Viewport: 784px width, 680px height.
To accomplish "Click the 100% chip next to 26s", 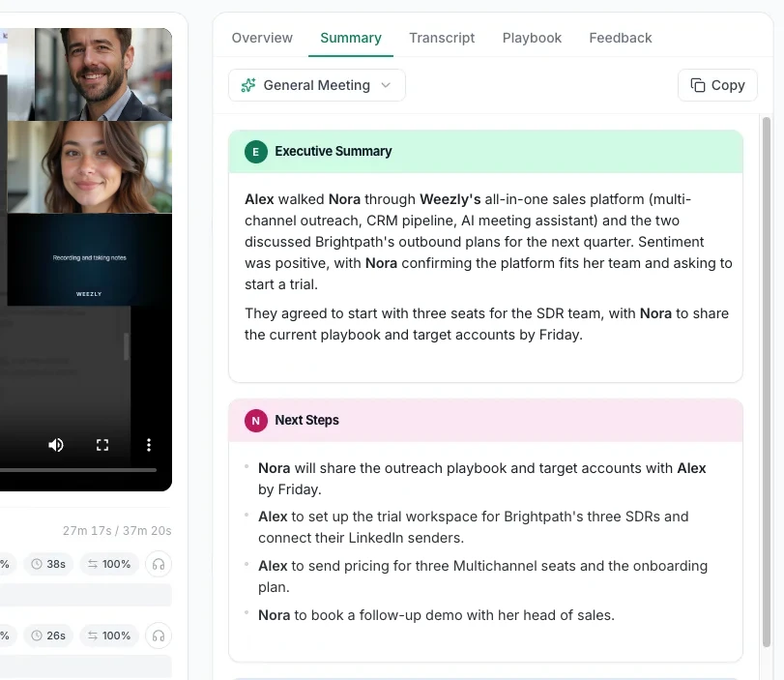I will tap(109, 636).
